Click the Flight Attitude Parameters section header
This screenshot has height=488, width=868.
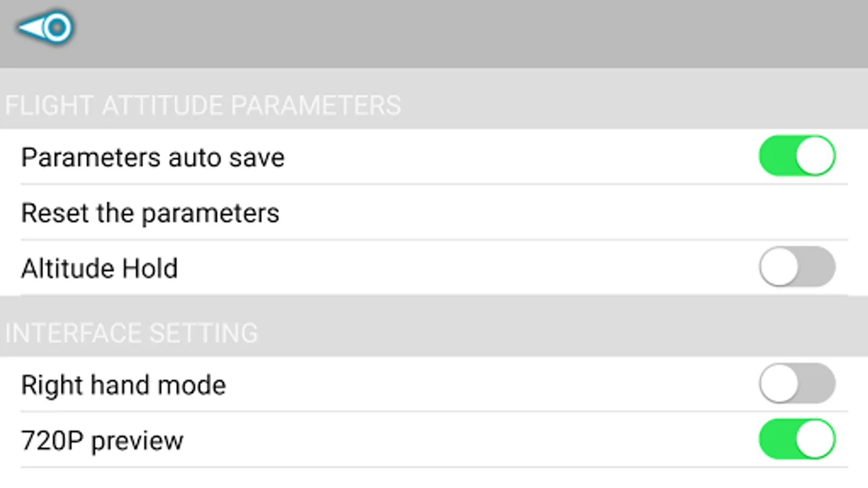(203, 105)
